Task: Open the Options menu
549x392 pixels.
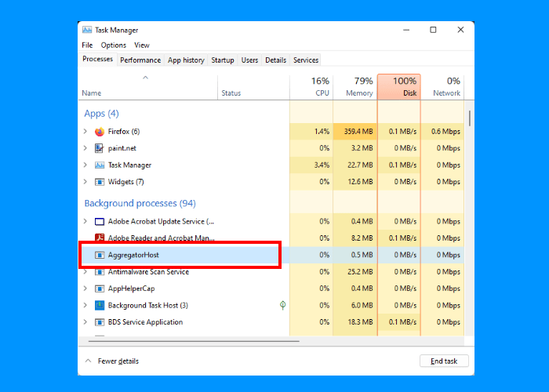Action: click(113, 45)
